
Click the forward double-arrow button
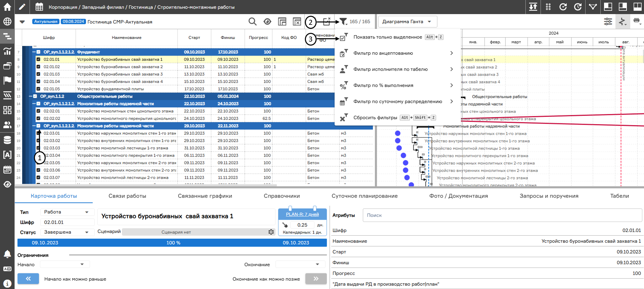tap(316, 279)
